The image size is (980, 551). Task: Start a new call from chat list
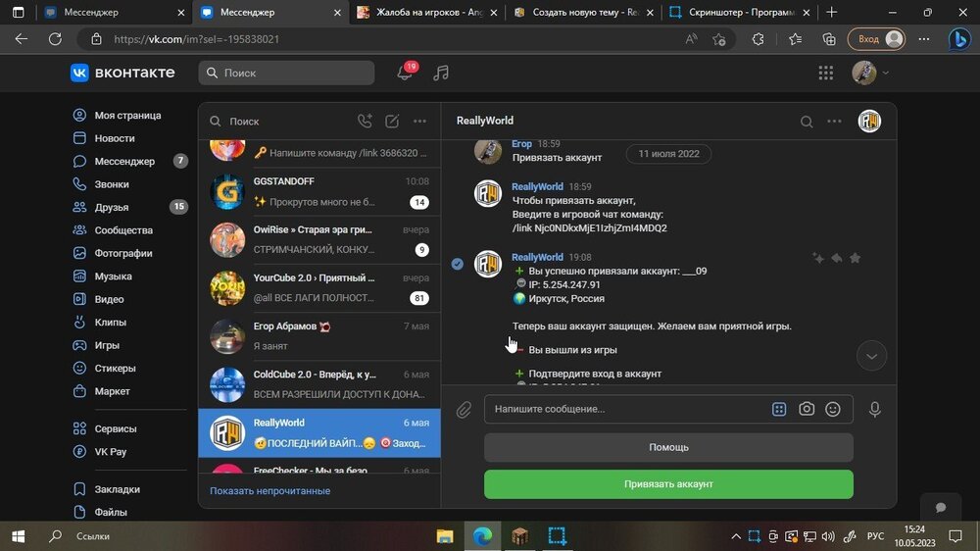tap(365, 121)
